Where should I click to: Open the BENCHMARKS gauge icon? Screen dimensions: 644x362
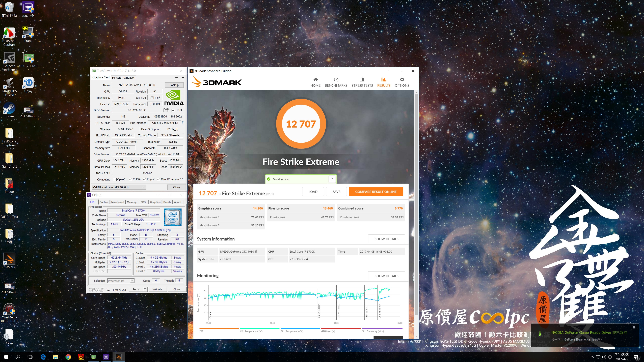[x=336, y=79]
